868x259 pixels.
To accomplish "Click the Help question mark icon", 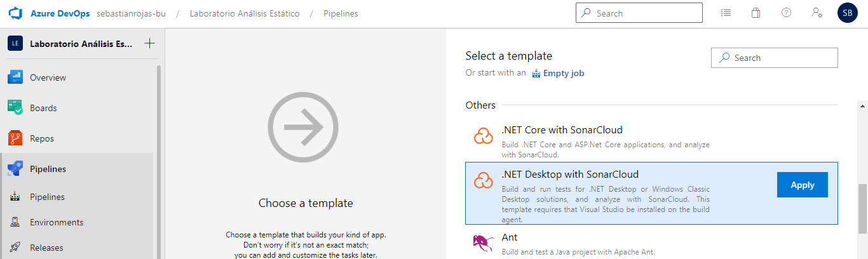I will pos(786,13).
